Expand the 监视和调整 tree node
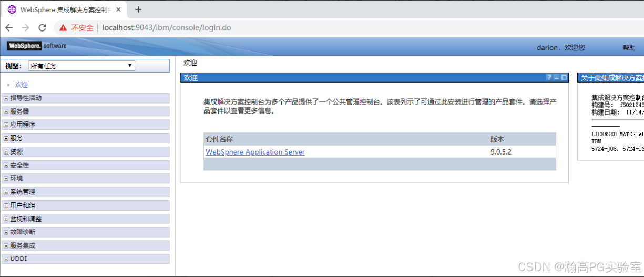This screenshot has width=644, height=277. [6, 219]
